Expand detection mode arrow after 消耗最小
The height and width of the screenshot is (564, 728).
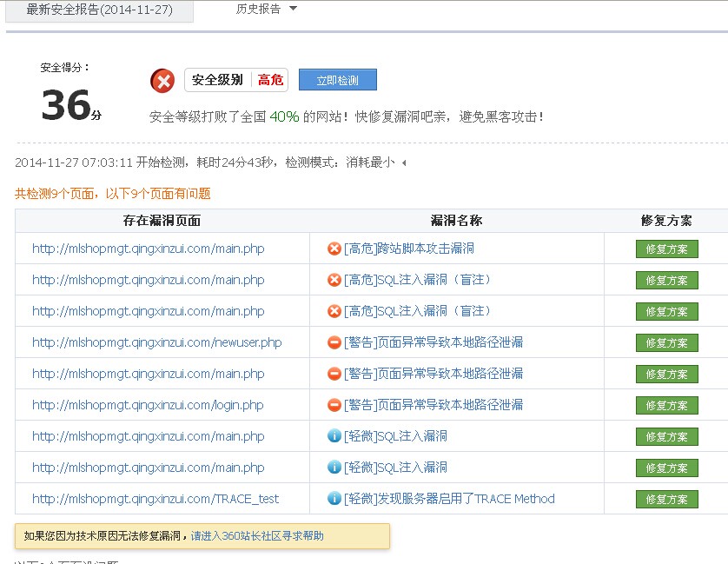tap(403, 163)
